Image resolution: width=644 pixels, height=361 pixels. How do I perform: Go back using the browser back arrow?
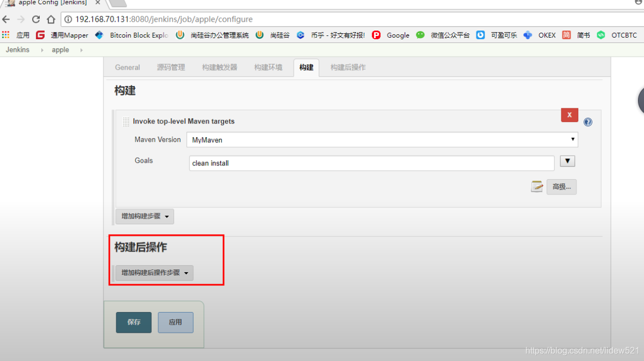click(6, 19)
